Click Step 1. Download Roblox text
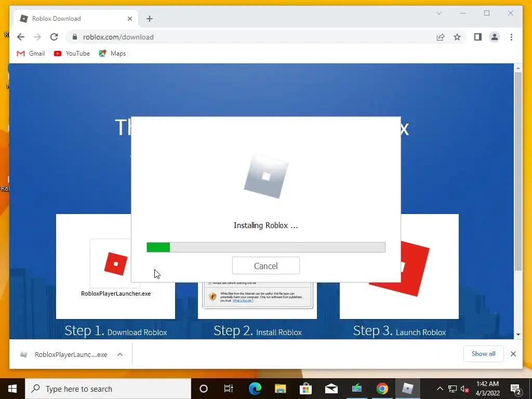The height and width of the screenshot is (399, 532). [116, 331]
